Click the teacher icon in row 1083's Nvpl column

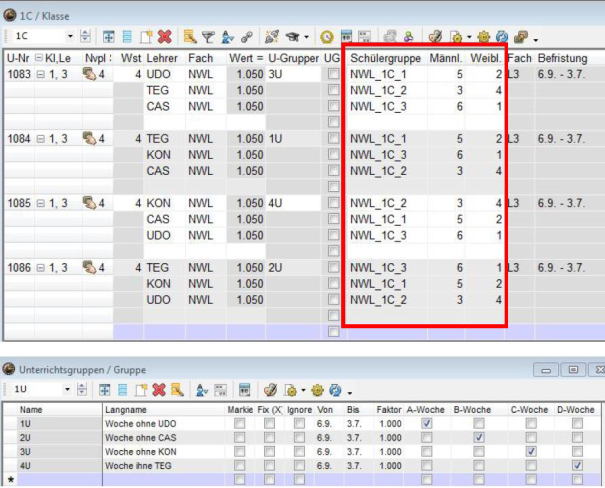90,74
